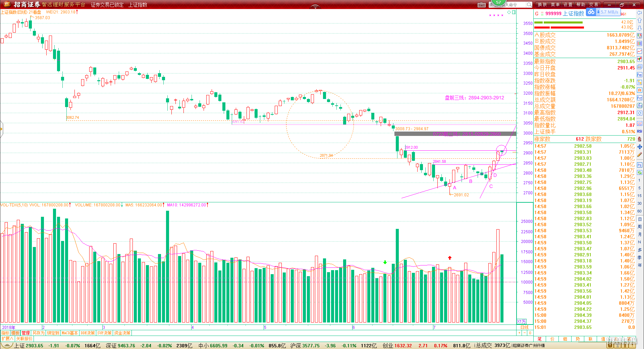Click the signal antenna icon in status bar
The height and width of the screenshot is (349, 644).
618,346
